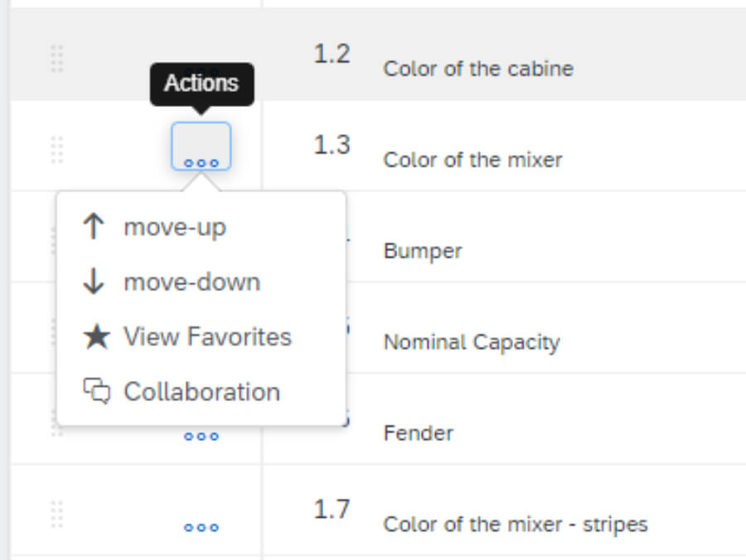The width and height of the screenshot is (746, 560).
Task: Click the drag handle of row 1.3
Action: pyautogui.click(x=57, y=150)
